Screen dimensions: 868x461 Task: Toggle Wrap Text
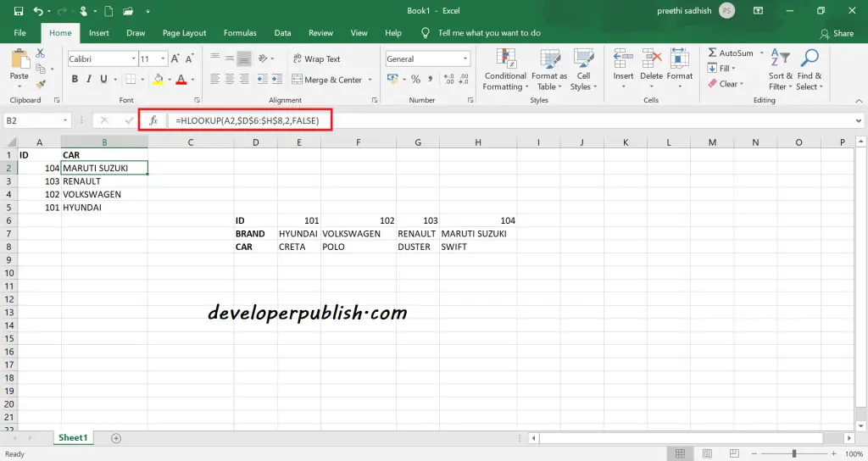[316, 58]
